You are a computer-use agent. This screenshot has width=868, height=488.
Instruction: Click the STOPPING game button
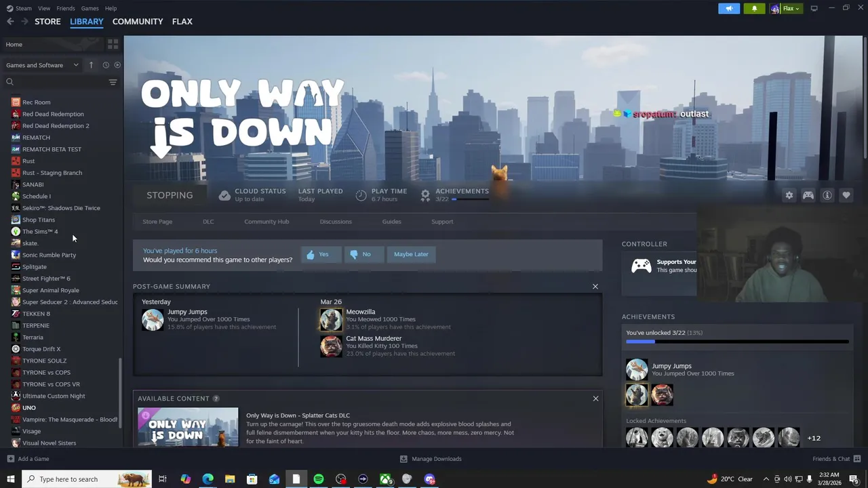pyautogui.click(x=170, y=195)
